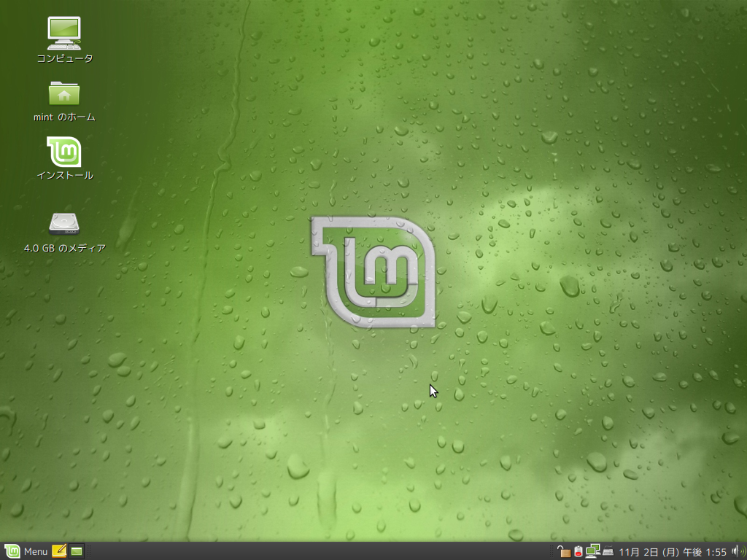The image size is (747, 560).
Task: Click the mint のホーム text label
Action: [x=64, y=117]
